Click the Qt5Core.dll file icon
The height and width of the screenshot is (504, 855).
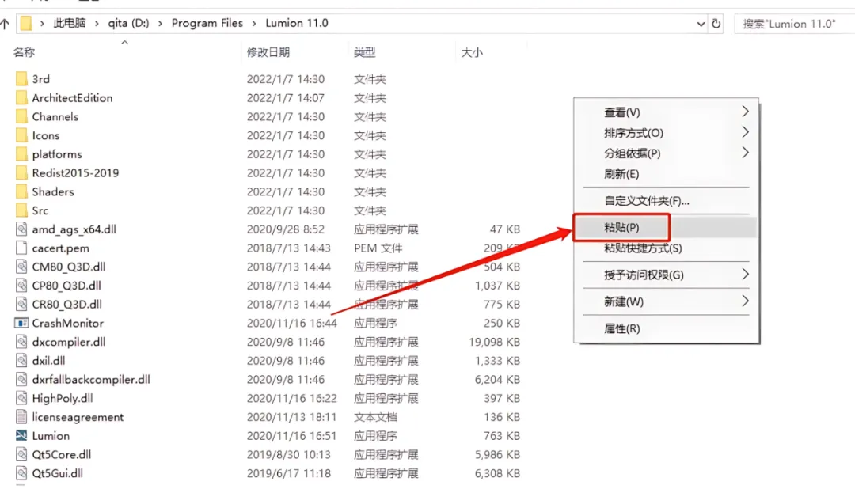click(x=21, y=455)
